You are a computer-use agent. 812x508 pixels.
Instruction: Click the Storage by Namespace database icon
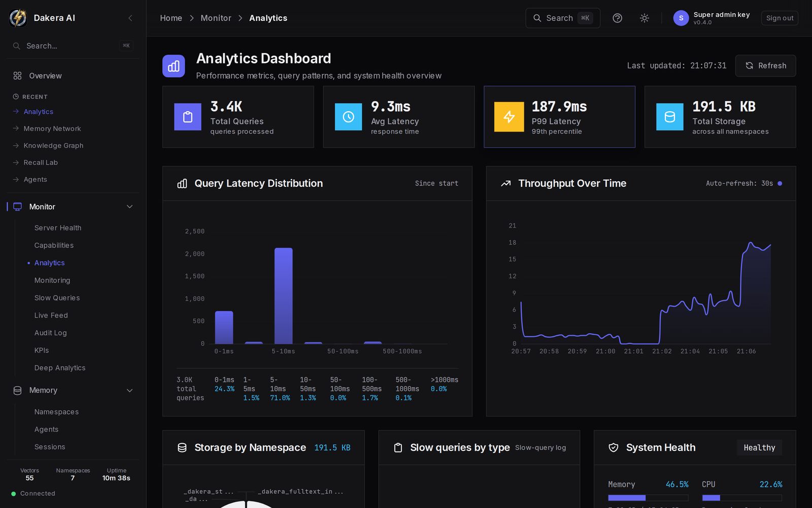[x=182, y=448]
